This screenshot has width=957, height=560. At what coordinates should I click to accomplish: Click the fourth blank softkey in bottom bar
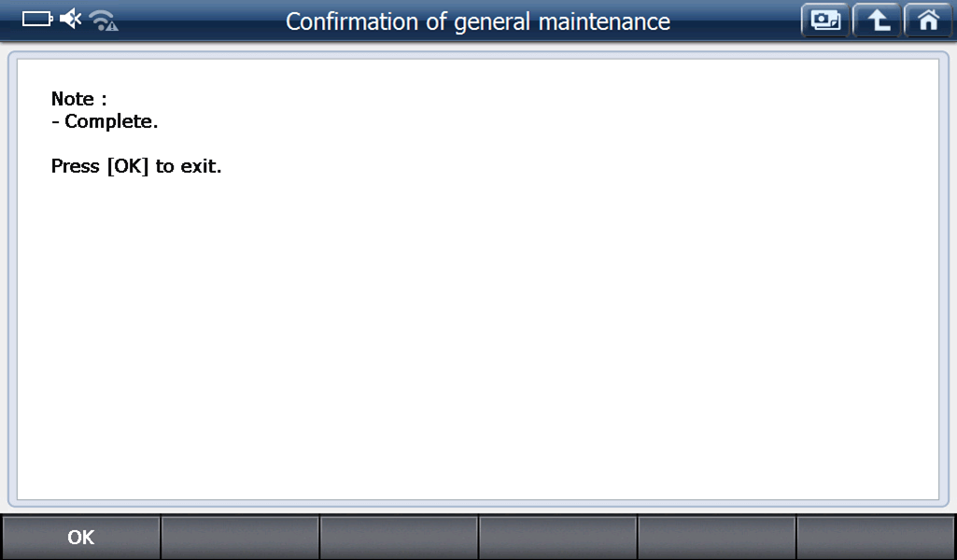point(557,538)
